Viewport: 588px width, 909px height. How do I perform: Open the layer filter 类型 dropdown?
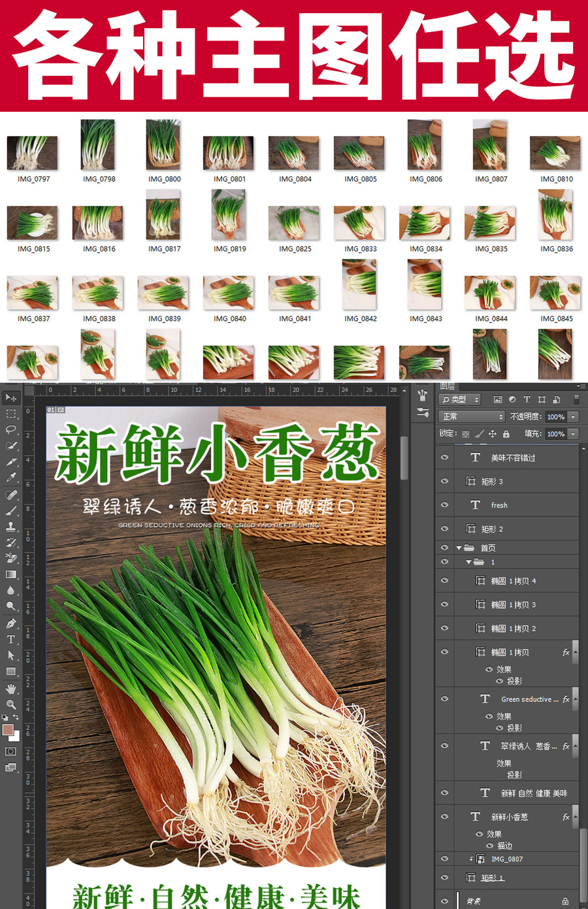click(x=460, y=399)
